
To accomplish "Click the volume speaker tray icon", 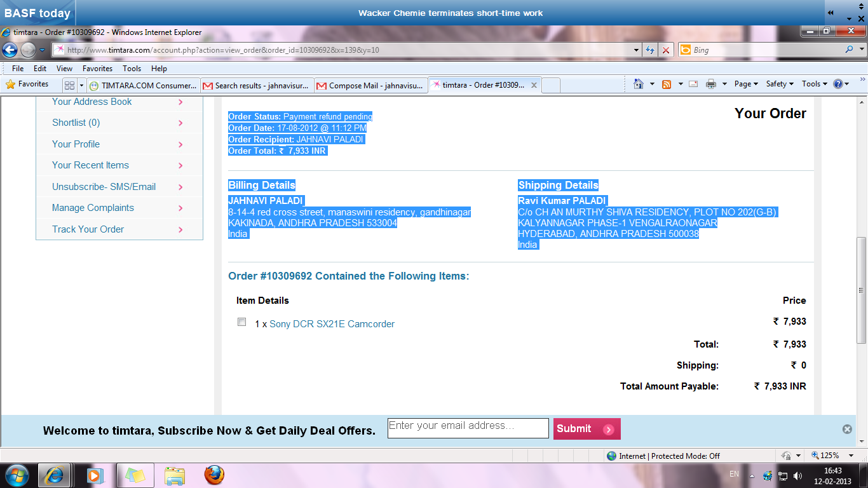I will pyautogui.click(x=798, y=475).
